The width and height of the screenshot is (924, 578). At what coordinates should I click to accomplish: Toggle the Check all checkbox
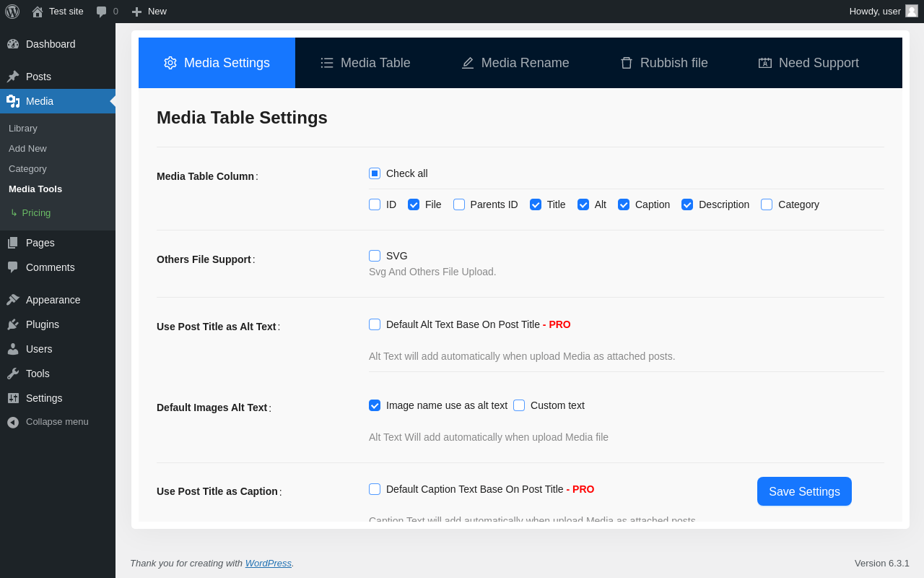375,173
